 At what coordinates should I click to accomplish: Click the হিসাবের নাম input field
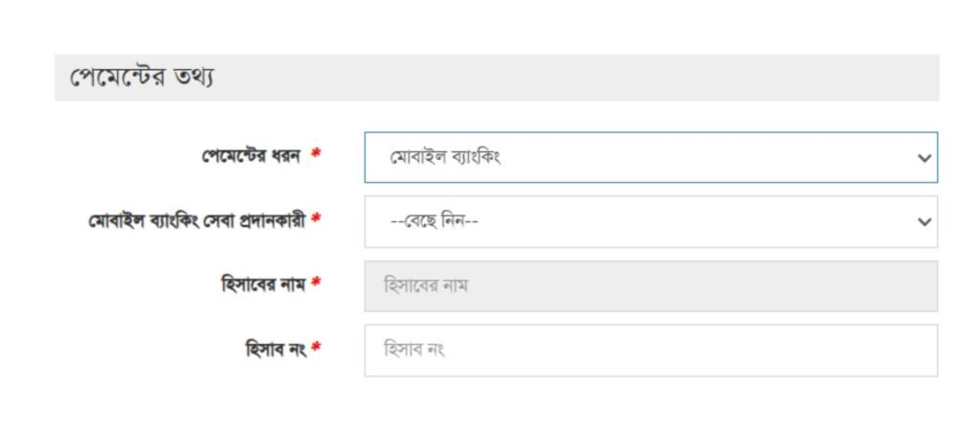pyautogui.click(x=651, y=285)
